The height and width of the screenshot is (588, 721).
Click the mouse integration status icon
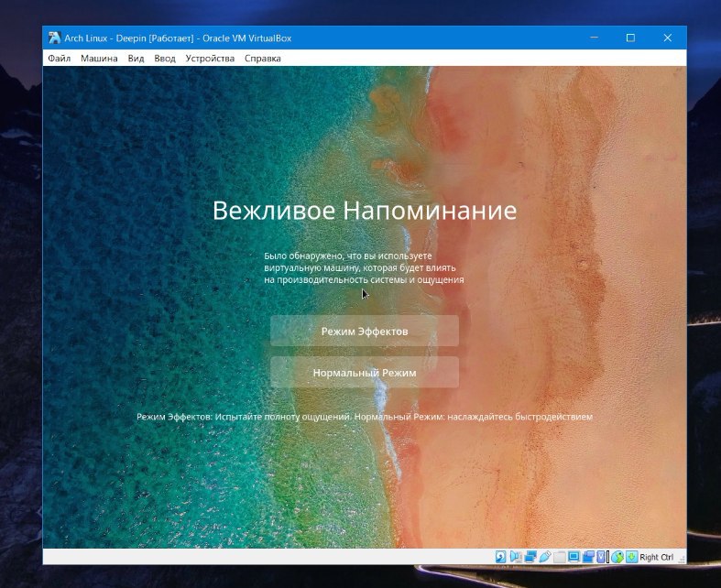[x=617, y=557]
